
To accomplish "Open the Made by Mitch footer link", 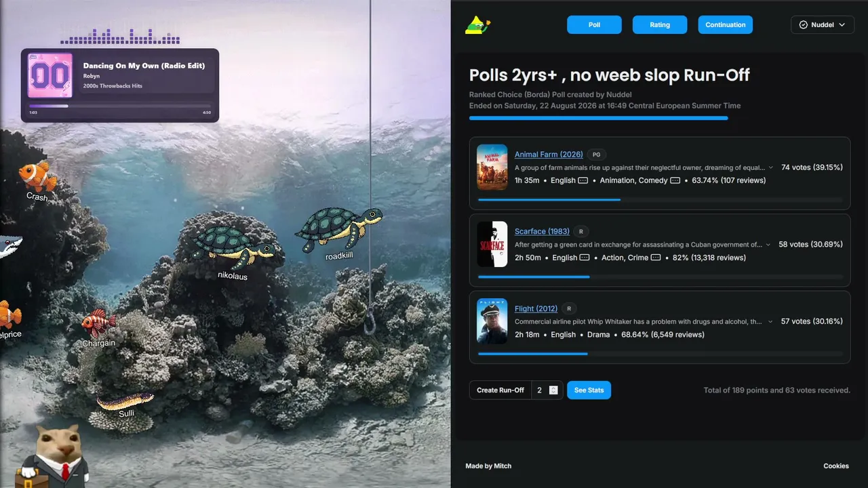I will 488,466.
